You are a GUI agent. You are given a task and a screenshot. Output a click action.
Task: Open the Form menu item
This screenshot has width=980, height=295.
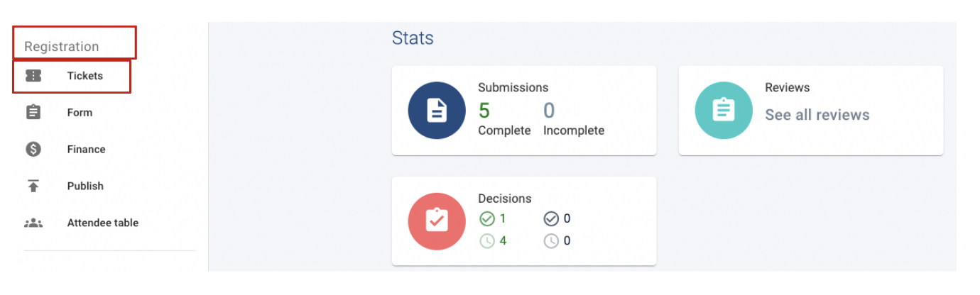80,113
